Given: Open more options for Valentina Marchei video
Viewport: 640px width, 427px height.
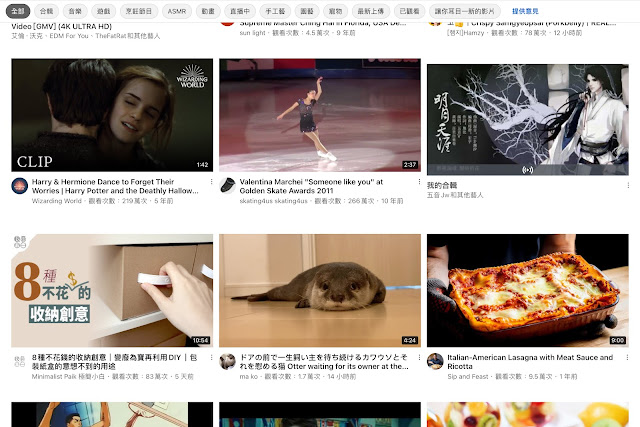Looking at the screenshot, I should coord(419,181).
